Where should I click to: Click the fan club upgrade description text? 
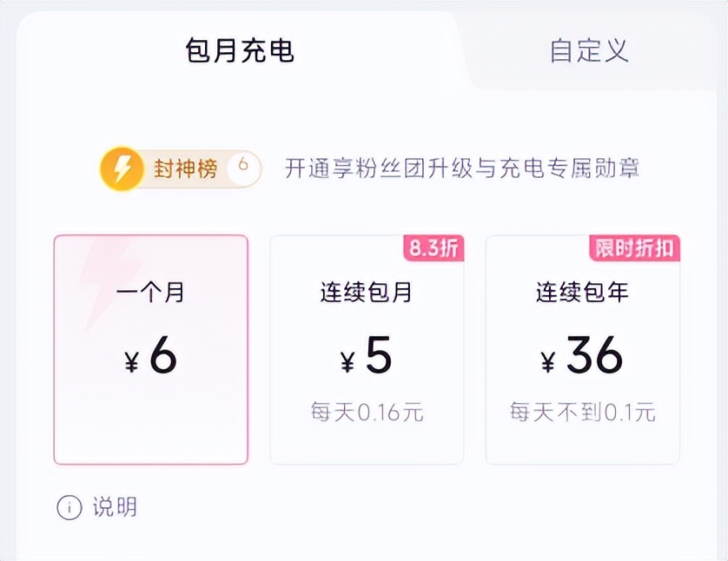[462, 168]
